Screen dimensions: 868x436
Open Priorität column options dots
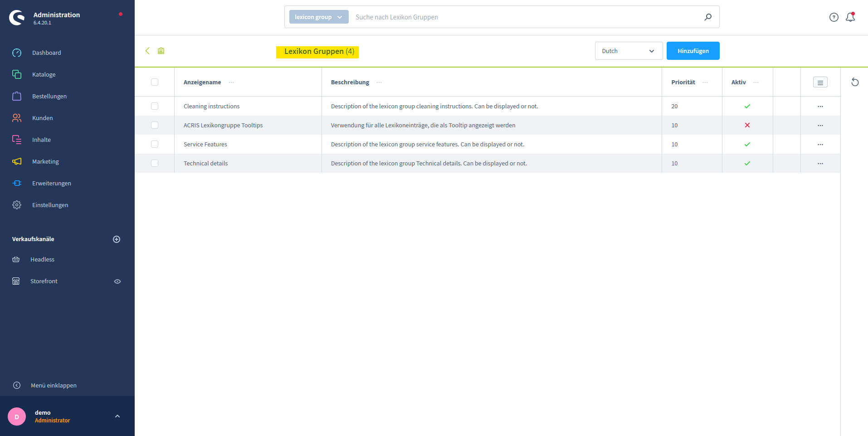click(705, 82)
